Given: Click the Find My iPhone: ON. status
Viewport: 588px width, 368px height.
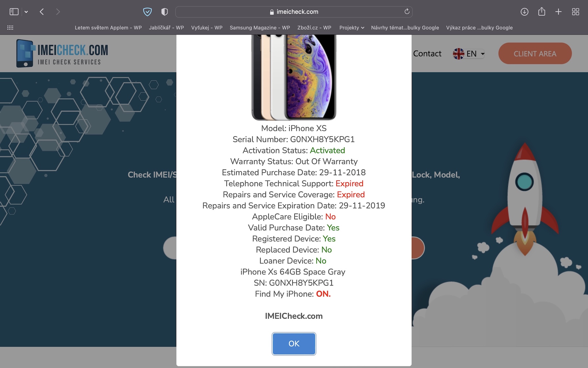Looking at the screenshot, I should coord(293,294).
